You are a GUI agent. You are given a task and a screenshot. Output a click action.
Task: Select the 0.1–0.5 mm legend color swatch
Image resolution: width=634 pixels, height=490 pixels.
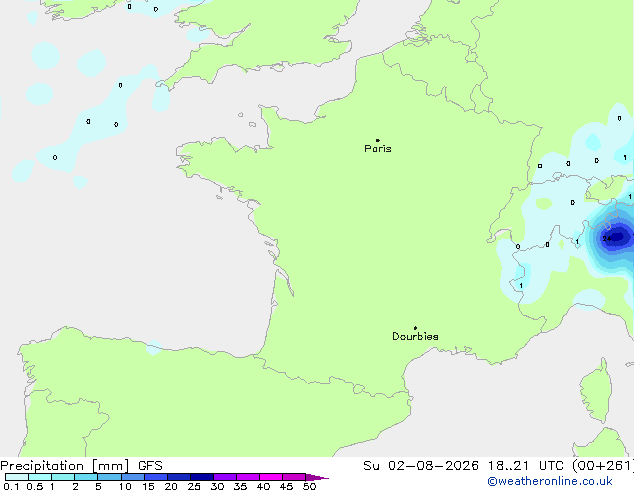click(x=17, y=477)
